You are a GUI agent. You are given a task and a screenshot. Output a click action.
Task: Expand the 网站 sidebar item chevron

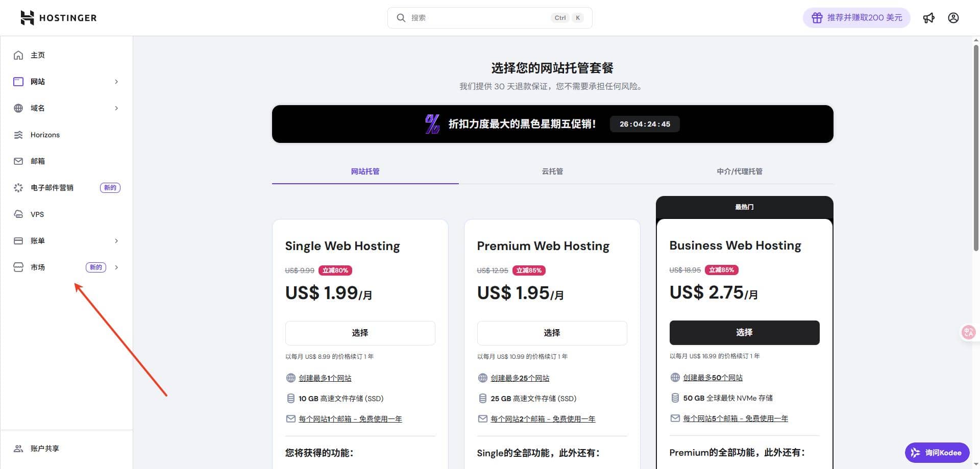point(116,82)
